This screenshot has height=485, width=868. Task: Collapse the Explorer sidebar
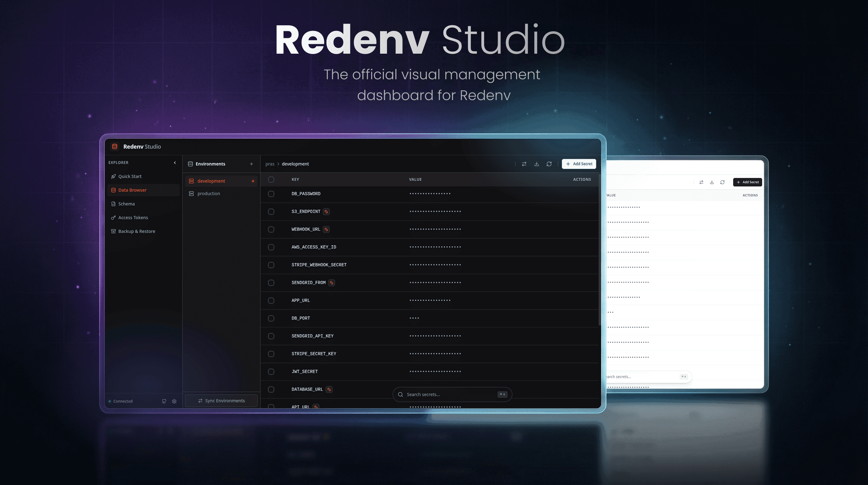click(175, 162)
